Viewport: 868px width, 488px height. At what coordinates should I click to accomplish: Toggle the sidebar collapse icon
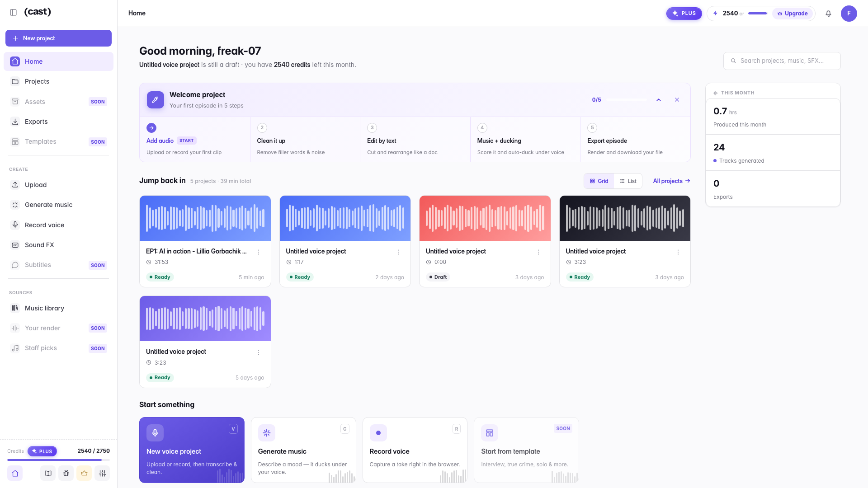pos(14,13)
